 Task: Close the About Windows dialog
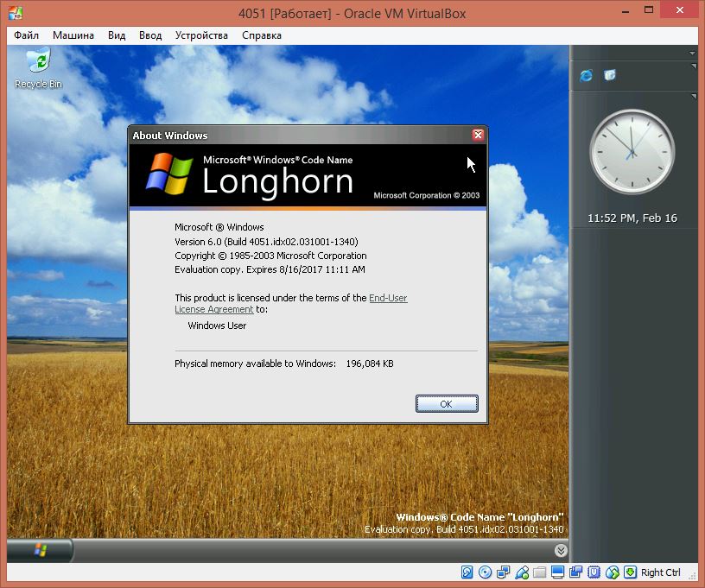coord(478,135)
